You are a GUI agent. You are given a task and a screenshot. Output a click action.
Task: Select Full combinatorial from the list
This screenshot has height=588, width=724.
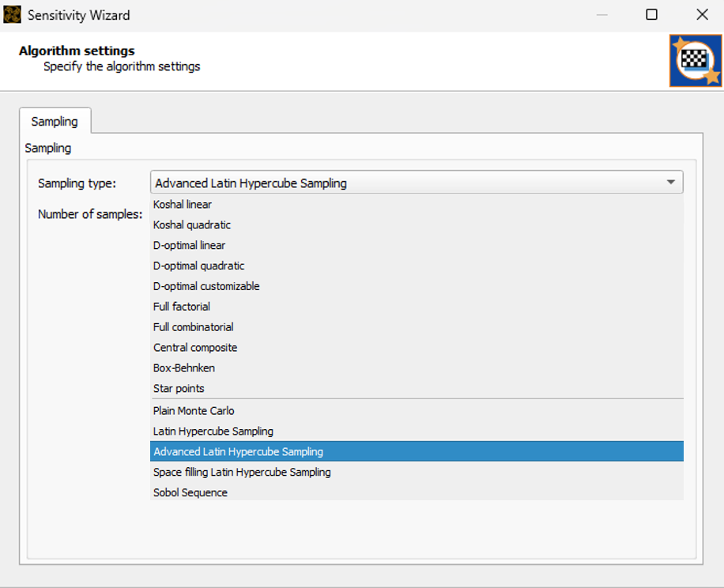[193, 327]
